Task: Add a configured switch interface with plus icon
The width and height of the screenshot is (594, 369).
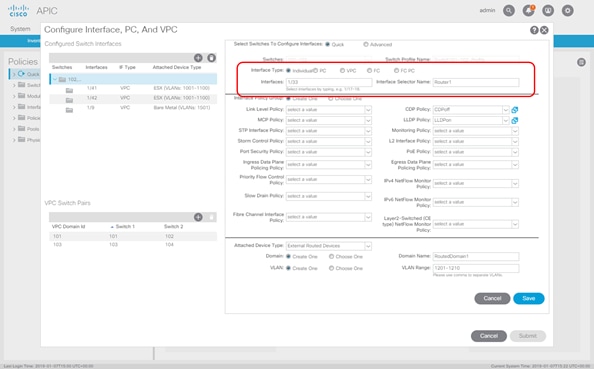Action: point(198,58)
